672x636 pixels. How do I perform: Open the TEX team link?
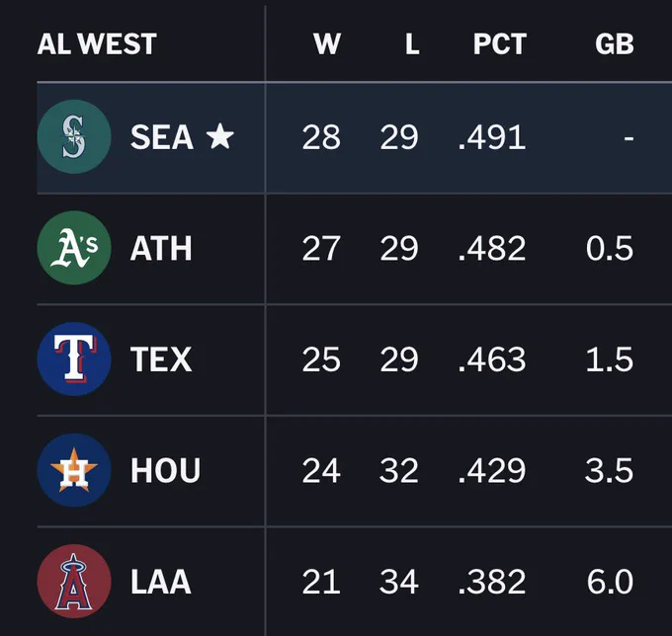coord(161,359)
